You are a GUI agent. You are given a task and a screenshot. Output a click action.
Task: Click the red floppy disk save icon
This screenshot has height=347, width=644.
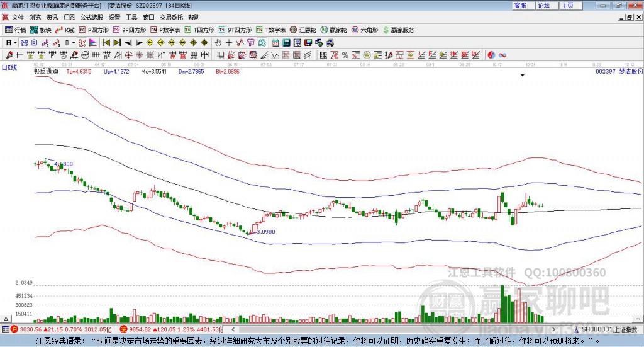[308, 43]
